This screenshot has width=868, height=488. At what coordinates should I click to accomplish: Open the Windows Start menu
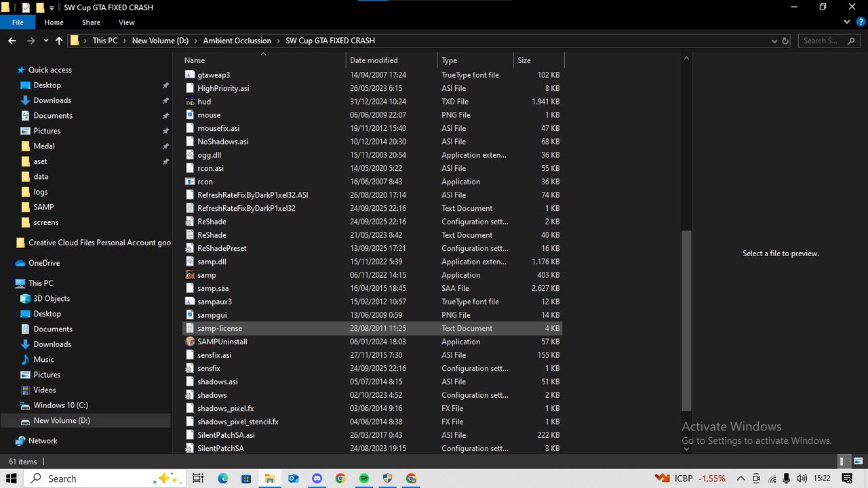(12, 479)
